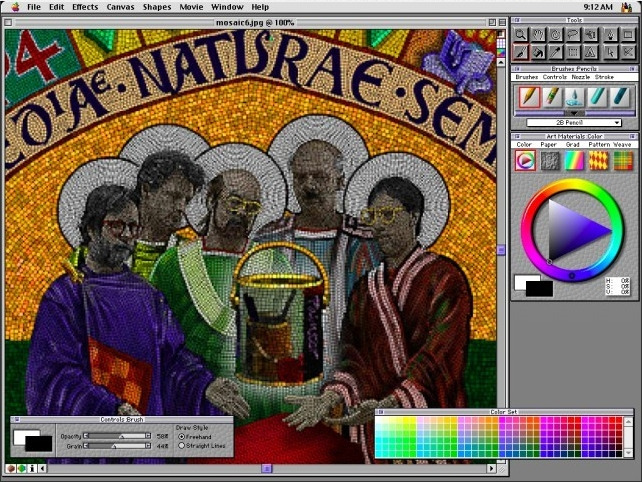Open the Canvas menu

pyautogui.click(x=120, y=7)
